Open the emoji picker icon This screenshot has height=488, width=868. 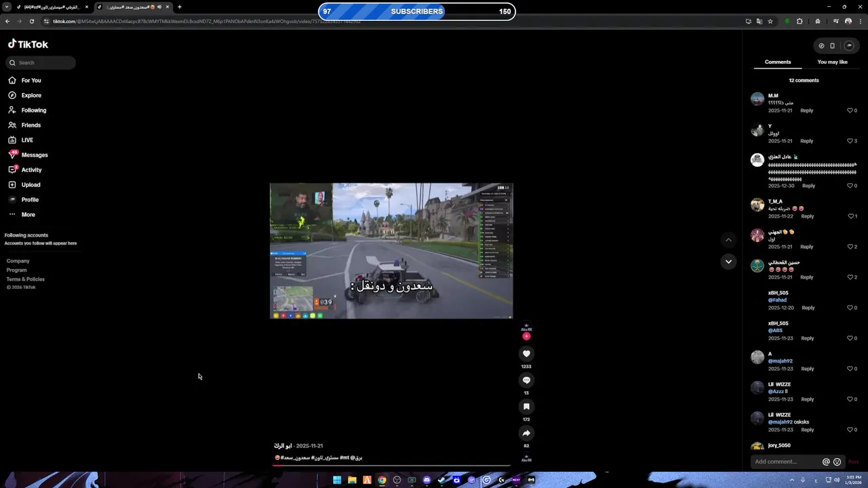point(837,462)
